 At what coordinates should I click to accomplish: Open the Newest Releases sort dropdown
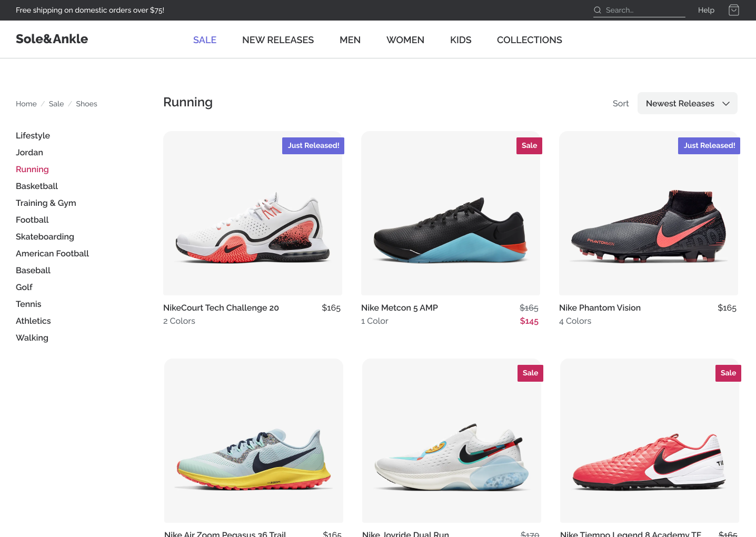(688, 103)
